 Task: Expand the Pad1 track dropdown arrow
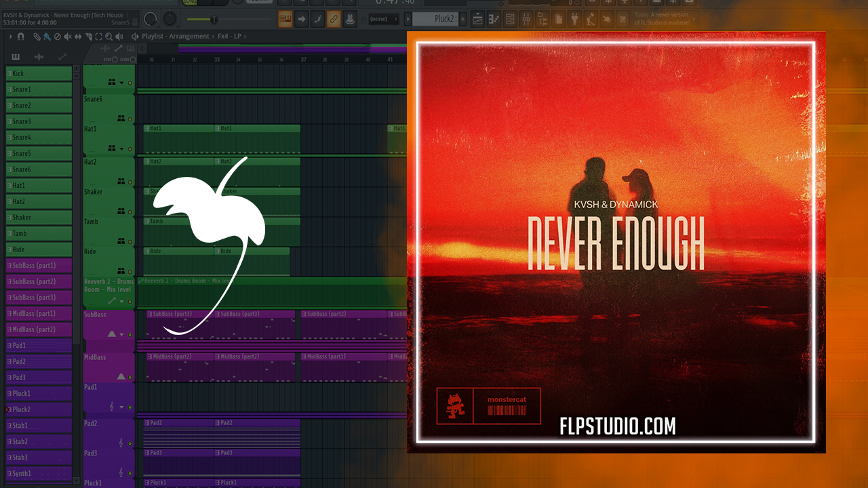click(x=121, y=407)
